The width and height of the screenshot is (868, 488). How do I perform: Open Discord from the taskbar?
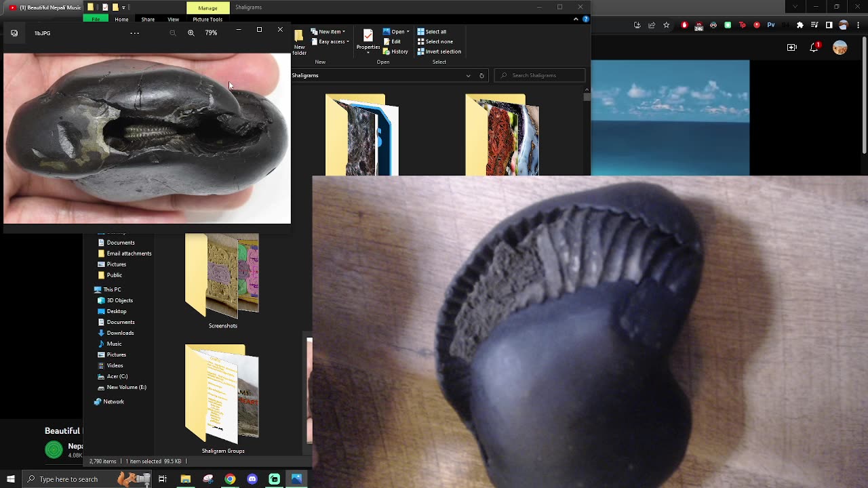tap(252, 479)
